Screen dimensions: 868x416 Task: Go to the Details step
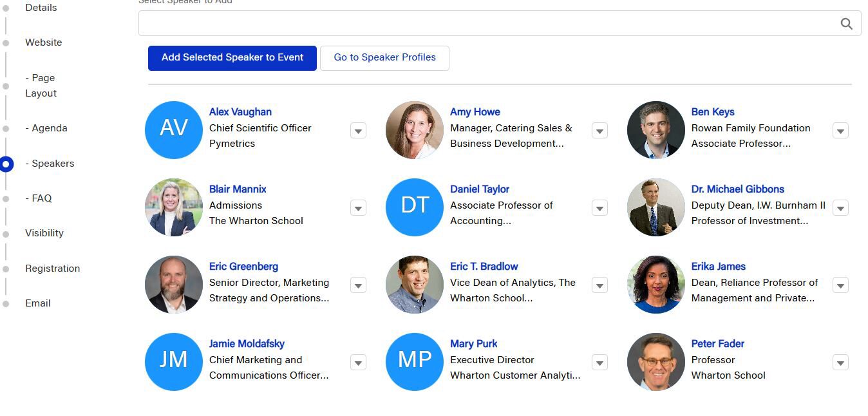[41, 8]
